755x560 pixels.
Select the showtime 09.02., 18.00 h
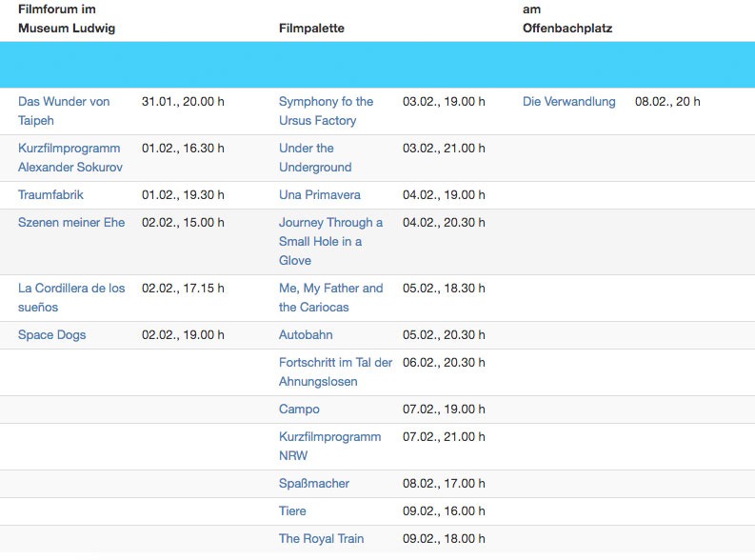pos(444,538)
